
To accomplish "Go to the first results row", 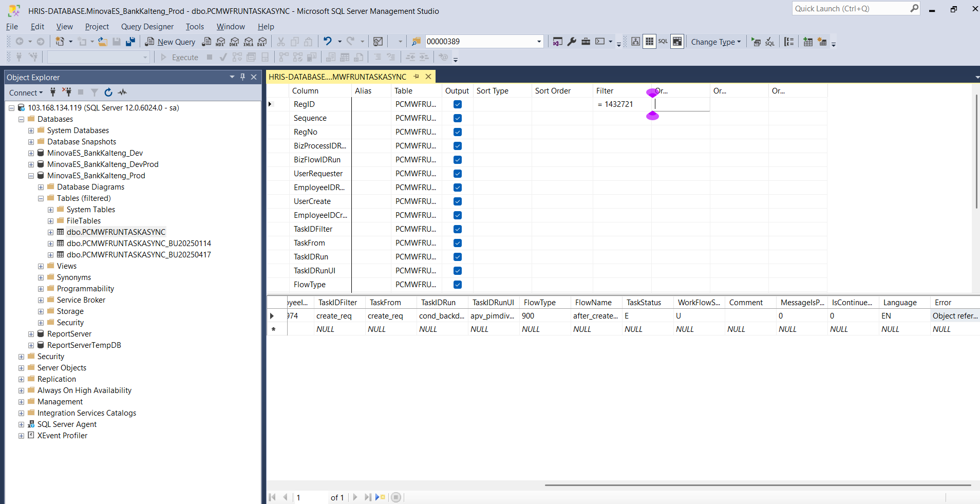I will tap(272, 497).
